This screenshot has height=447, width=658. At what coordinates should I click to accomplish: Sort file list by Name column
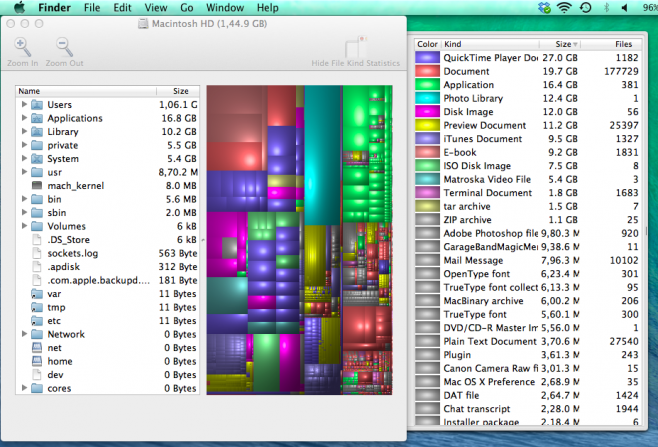click(86, 91)
